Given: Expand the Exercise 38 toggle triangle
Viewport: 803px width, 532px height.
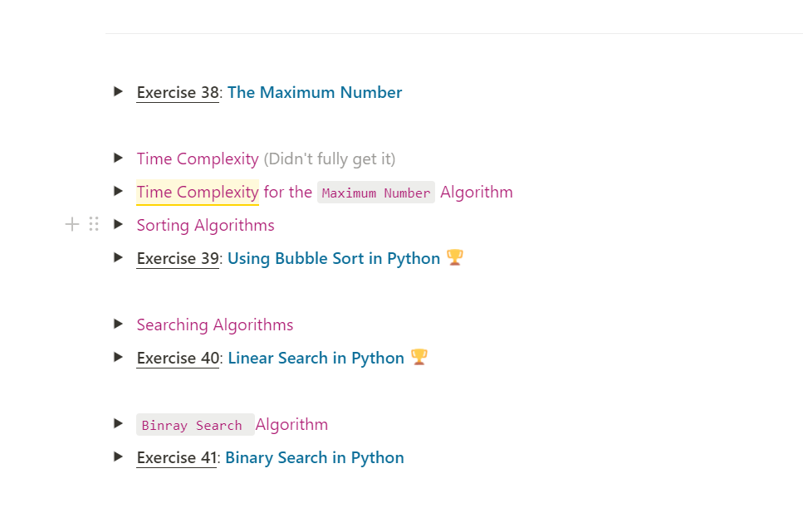Looking at the screenshot, I should (119, 91).
